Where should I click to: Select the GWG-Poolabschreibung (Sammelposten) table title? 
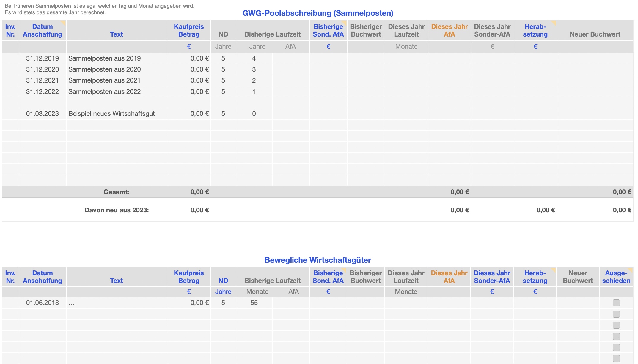click(x=318, y=13)
